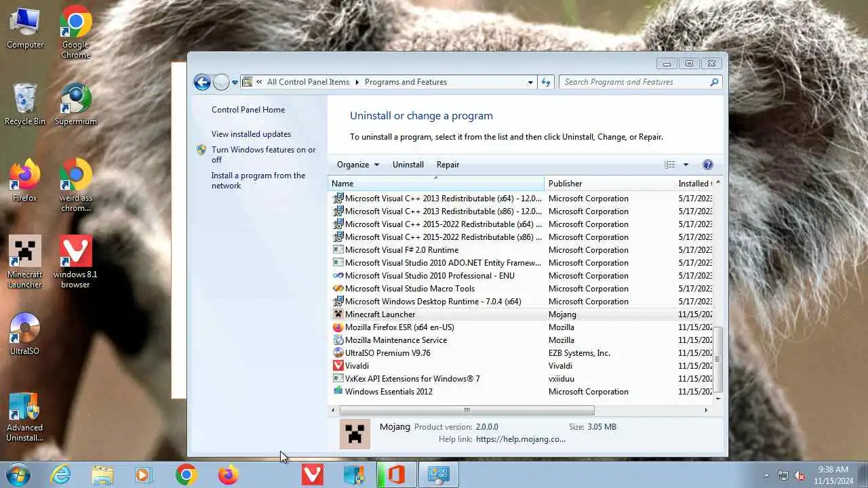Select the Supermium desktop shortcut

(75, 105)
